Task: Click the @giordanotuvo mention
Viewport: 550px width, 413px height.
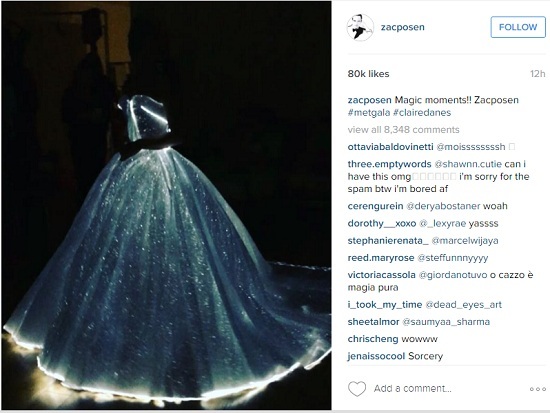Action: (453, 275)
